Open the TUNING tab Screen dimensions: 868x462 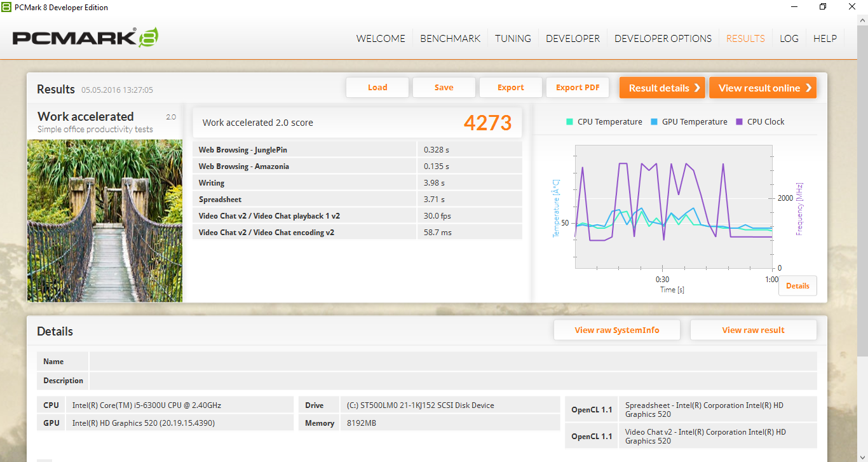[x=513, y=38]
